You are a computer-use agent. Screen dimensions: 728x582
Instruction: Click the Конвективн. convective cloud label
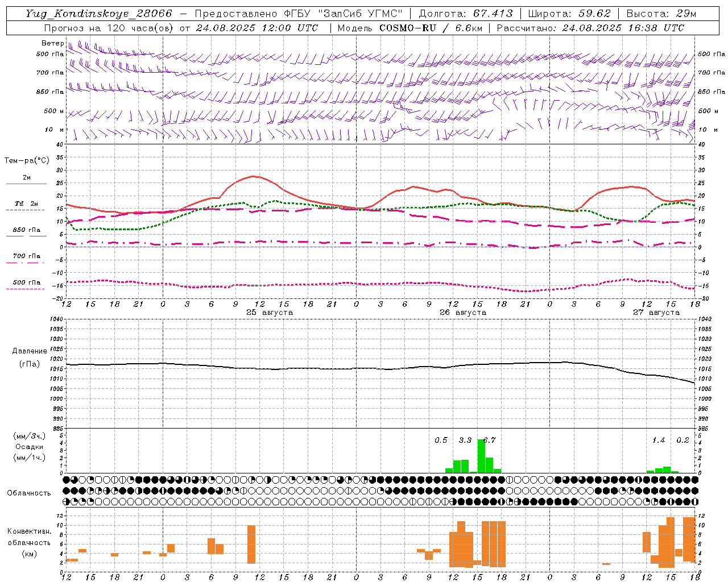(30, 531)
